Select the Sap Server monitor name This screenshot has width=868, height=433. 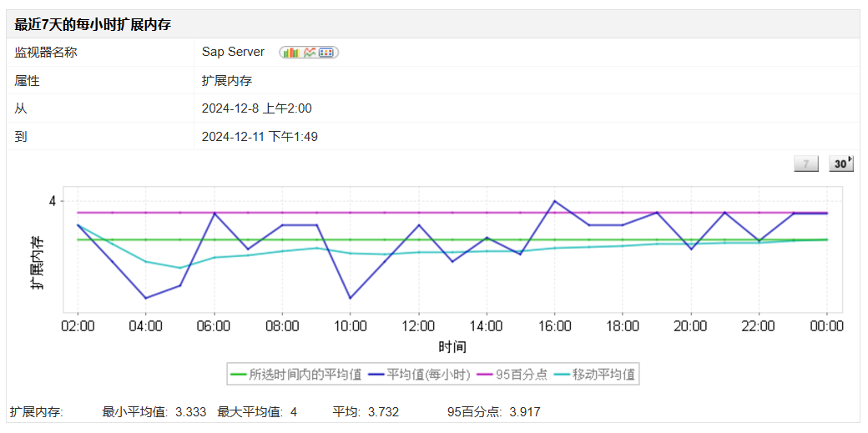click(233, 52)
